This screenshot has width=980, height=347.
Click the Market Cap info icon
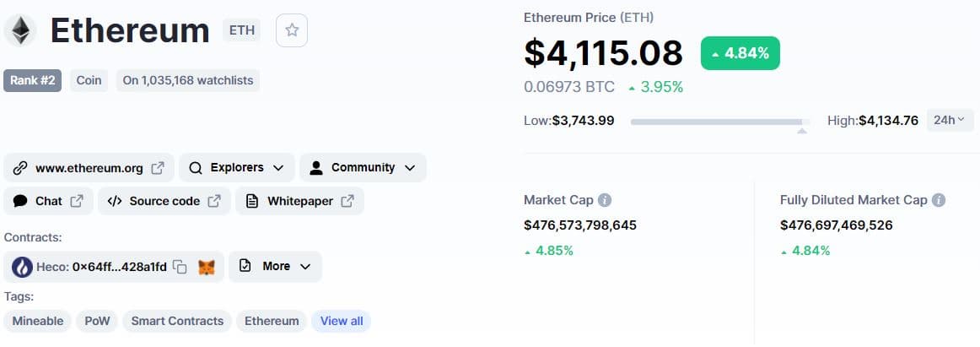[x=605, y=200]
